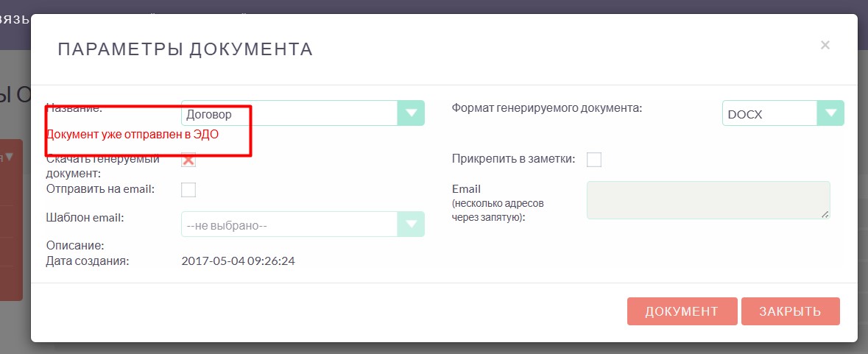Toggle the Скачать генеруемый документ checkbox

[x=188, y=160]
